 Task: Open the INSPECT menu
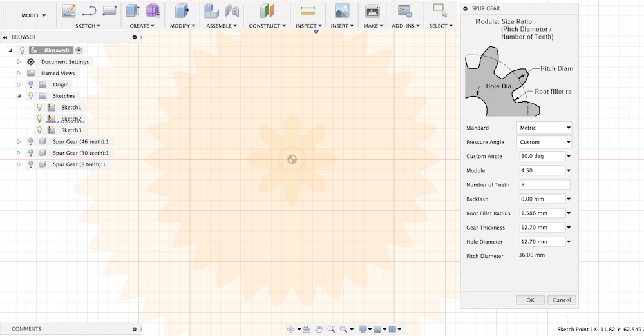click(x=309, y=26)
